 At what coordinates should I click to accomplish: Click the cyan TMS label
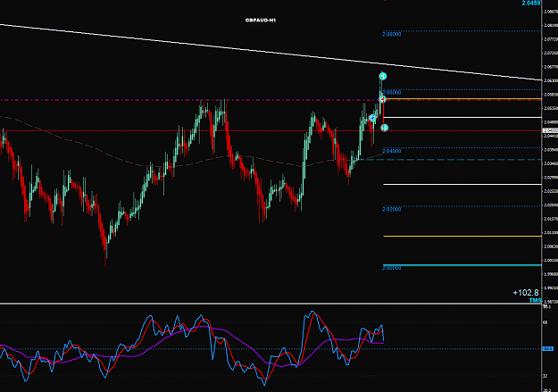tap(535, 301)
